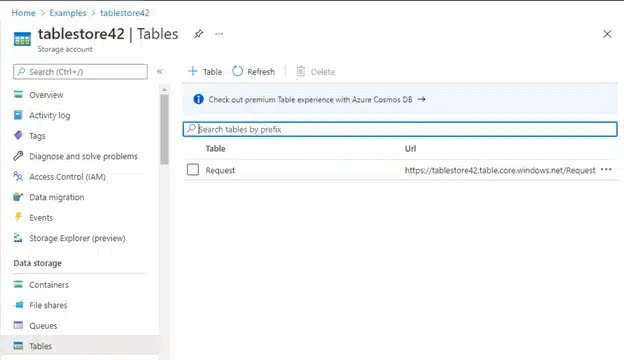Image resolution: width=624 pixels, height=360 pixels.
Task: Close the Tables blade
Action: point(607,34)
